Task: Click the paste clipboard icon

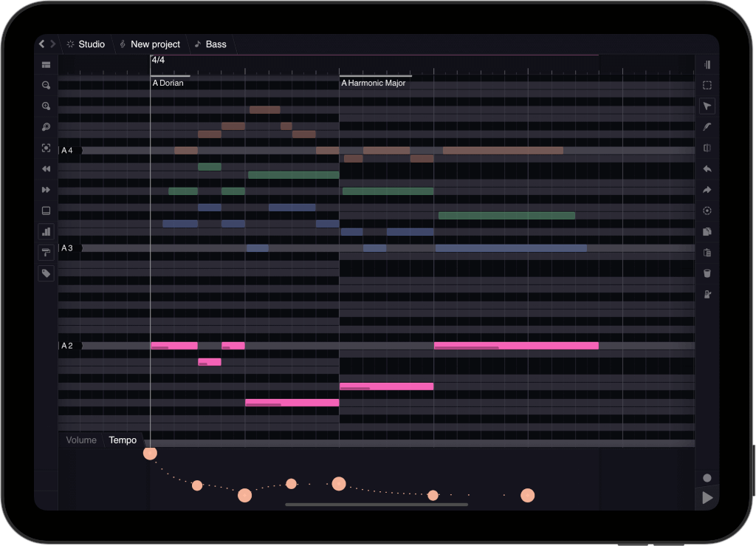Action: click(x=707, y=253)
